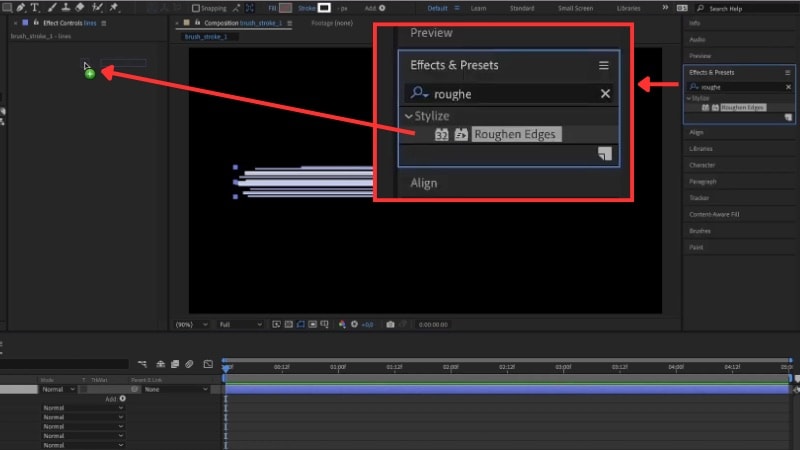800x450 pixels.
Task: Click the Search Help field
Action: (745, 9)
